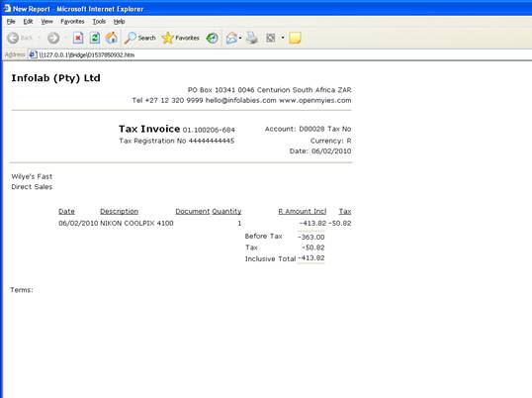Click the Mail envelope toolbar icon
532x398 pixels.
pyautogui.click(x=231, y=38)
